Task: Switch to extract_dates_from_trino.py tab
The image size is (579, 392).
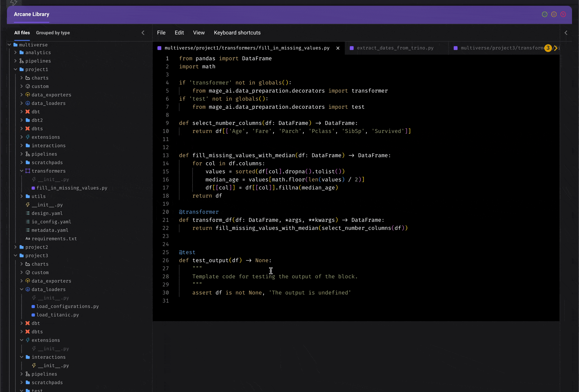Action: pos(395,48)
